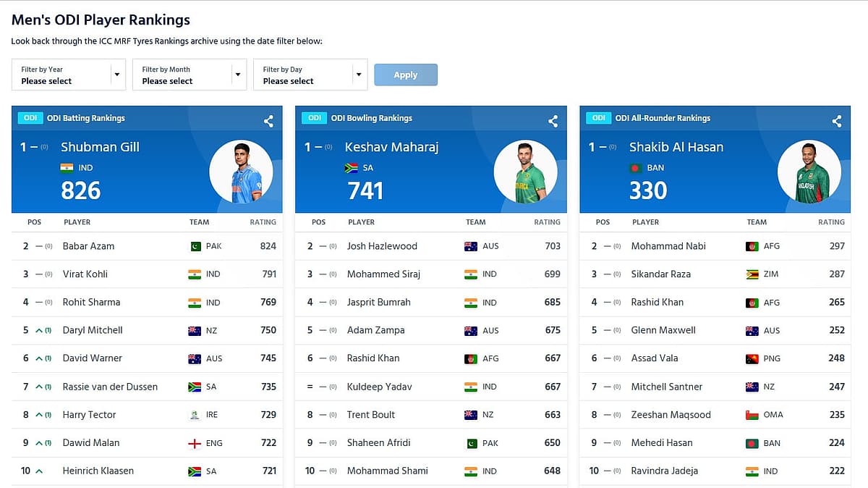868x488 pixels.
Task: Open the Filter by Month dropdown
Action: 190,75
